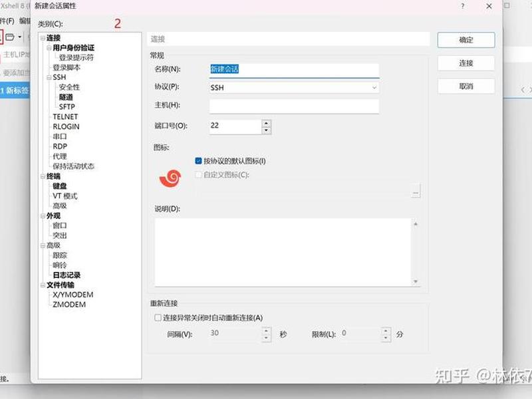
Task: Click the 取消 button
Action: [x=466, y=86]
